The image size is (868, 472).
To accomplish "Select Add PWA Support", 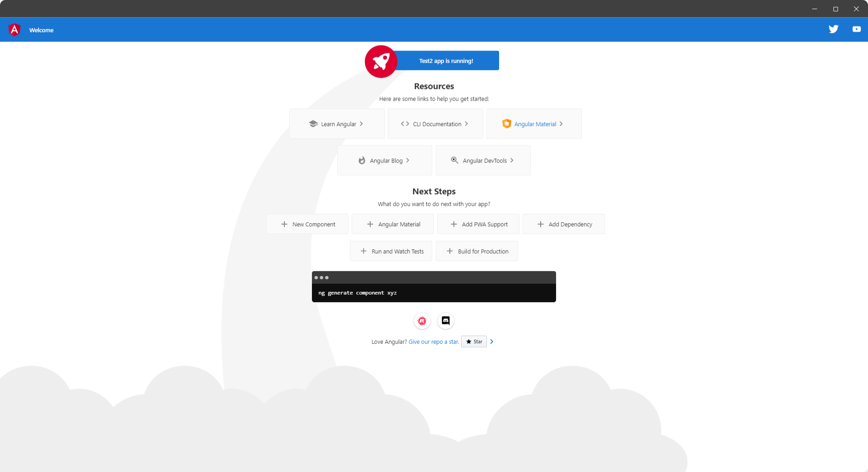I will click(x=478, y=224).
